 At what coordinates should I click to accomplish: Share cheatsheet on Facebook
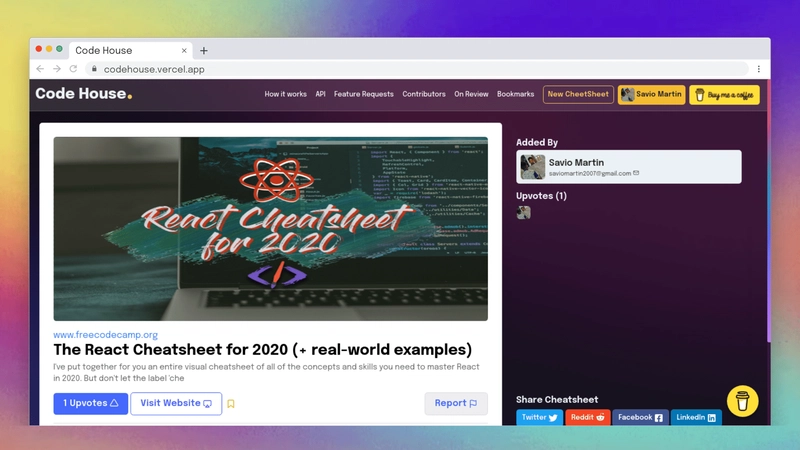tap(640, 417)
